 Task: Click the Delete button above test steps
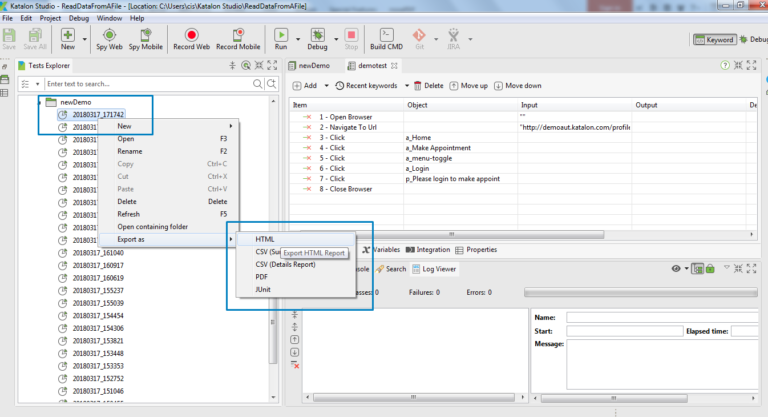428,86
